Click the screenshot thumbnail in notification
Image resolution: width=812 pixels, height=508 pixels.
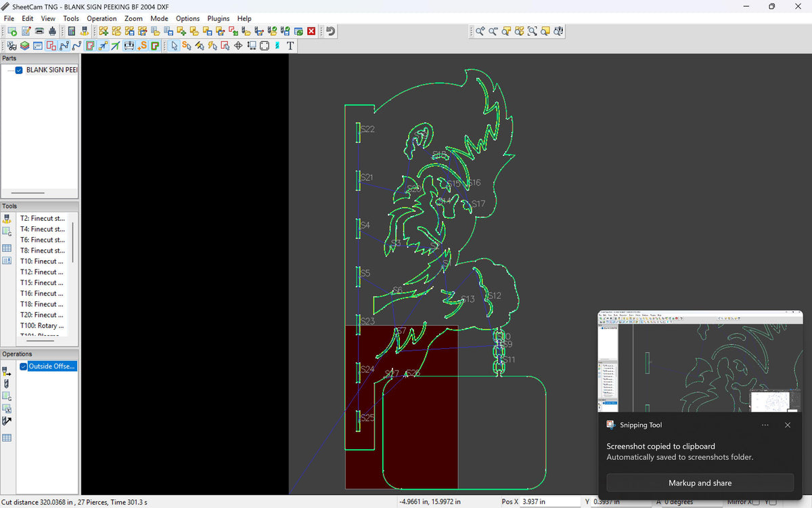tap(700, 362)
